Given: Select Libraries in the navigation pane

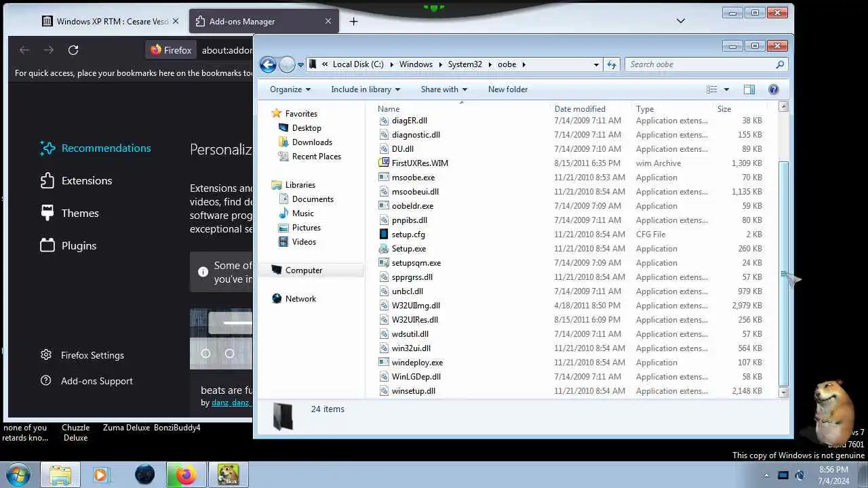Looking at the screenshot, I should point(300,185).
